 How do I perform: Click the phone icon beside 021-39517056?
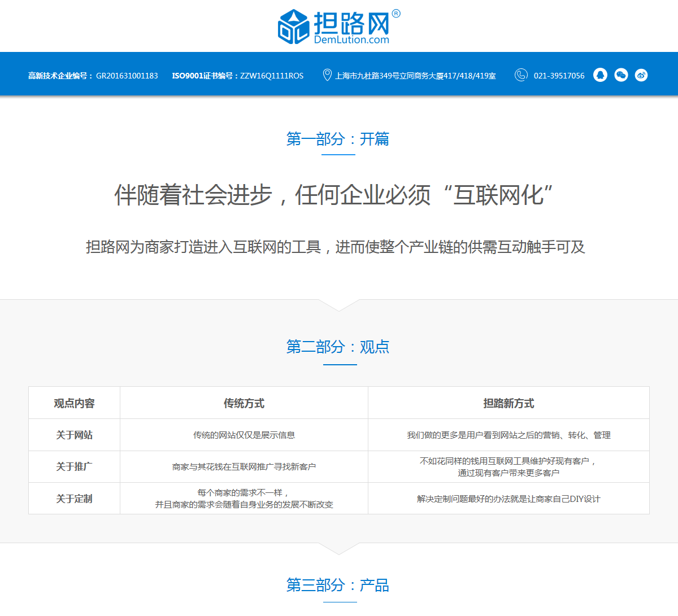[x=521, y=75]
